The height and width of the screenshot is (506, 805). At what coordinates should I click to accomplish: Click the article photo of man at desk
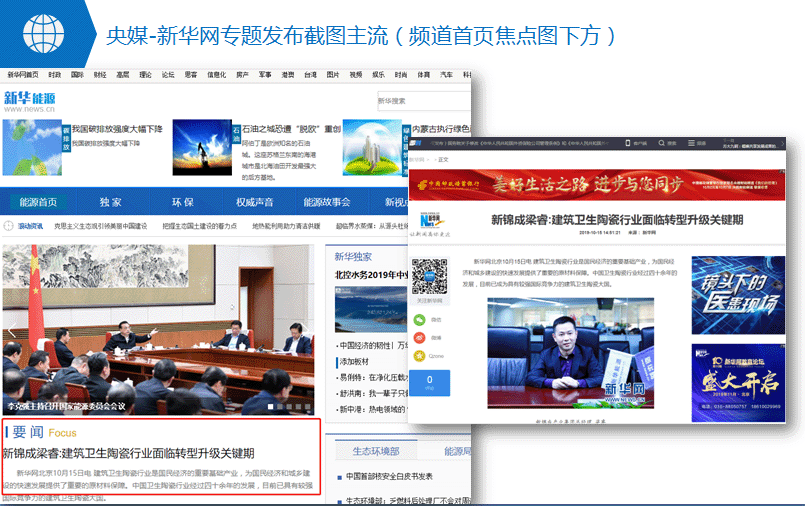[x=570, y=353]
